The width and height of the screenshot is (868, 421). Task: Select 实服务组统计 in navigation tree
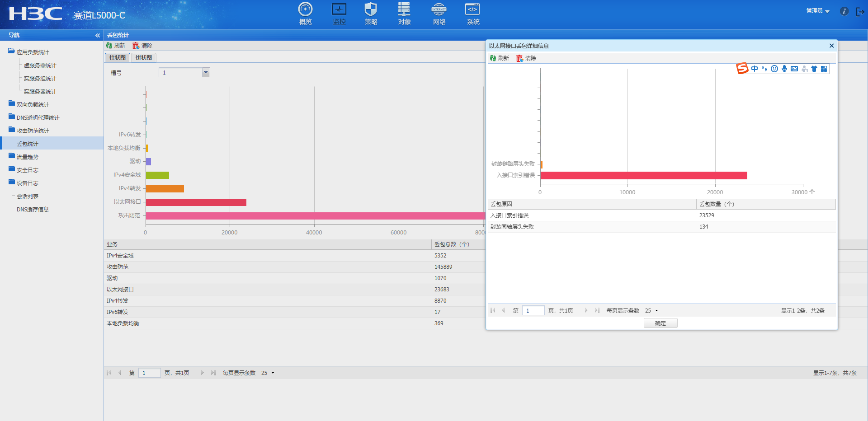[x=40, y=79]
